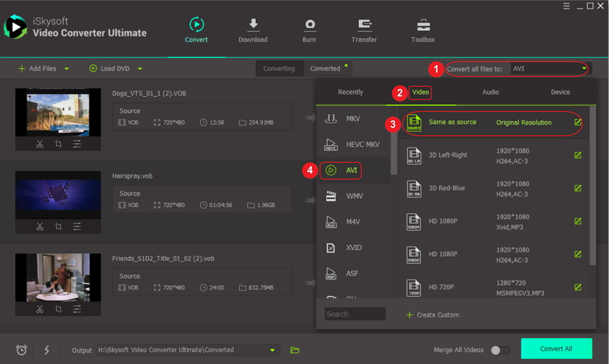
Task: Open the Download section icon
Action: coord(253,25)
